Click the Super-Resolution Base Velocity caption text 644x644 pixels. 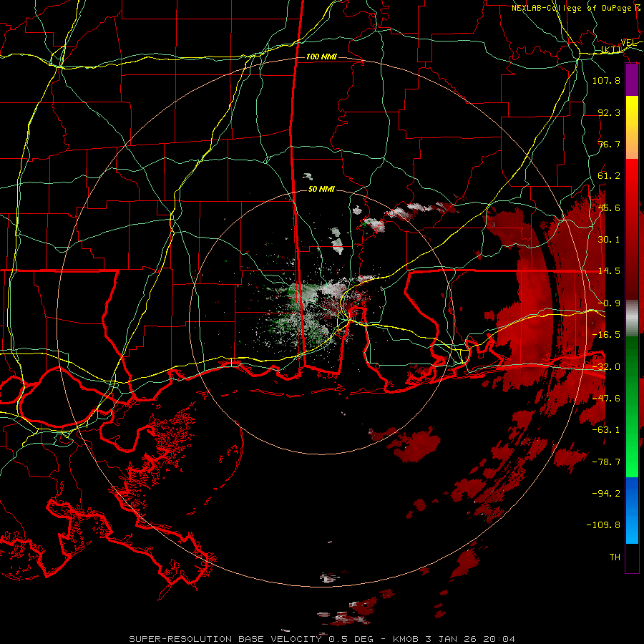[321, 639]
